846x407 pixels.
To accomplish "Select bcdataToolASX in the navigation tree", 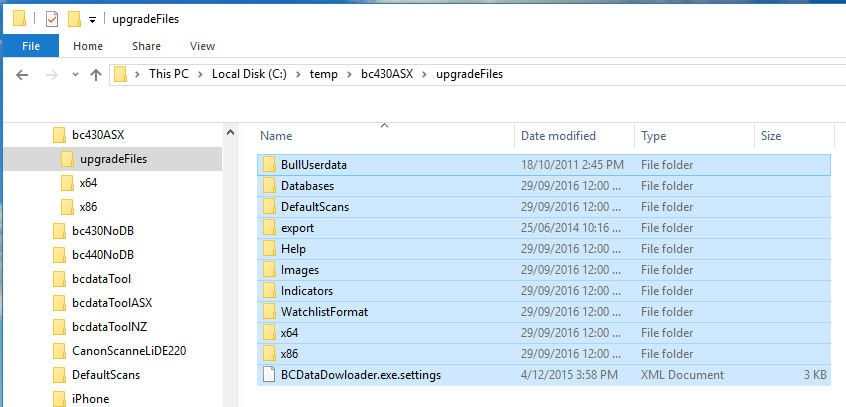I will tap(112, 303).
